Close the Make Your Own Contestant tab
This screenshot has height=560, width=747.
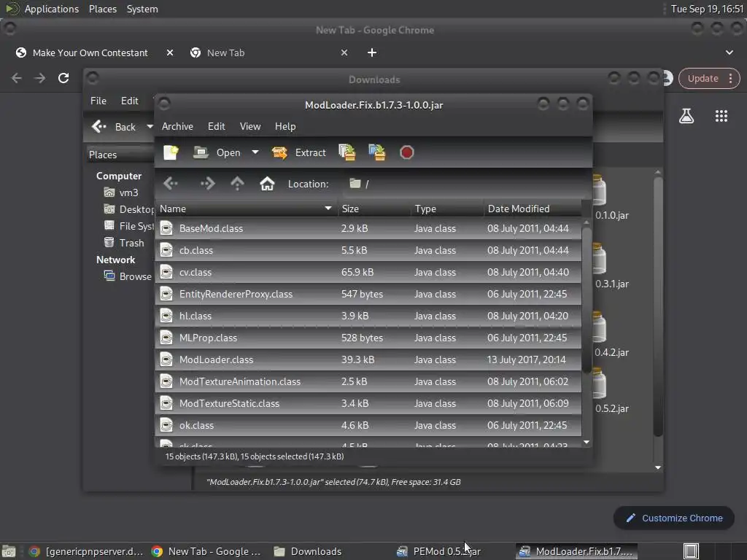169,52
